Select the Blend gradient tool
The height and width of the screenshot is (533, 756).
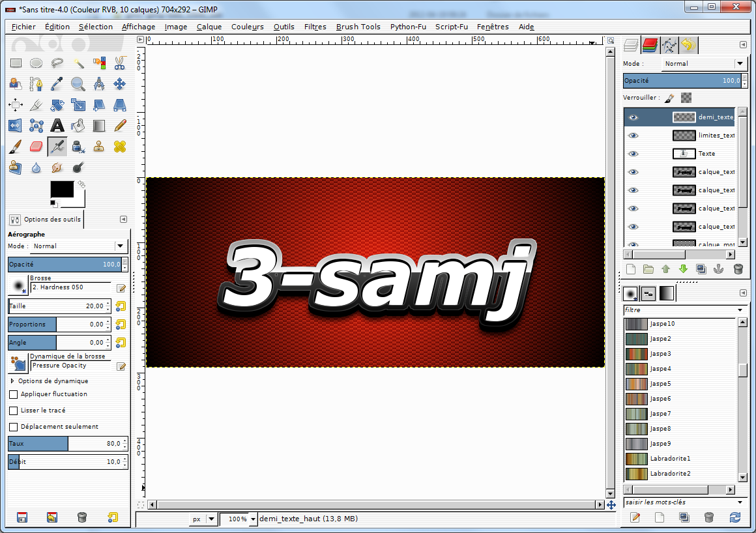pos(99,126)
